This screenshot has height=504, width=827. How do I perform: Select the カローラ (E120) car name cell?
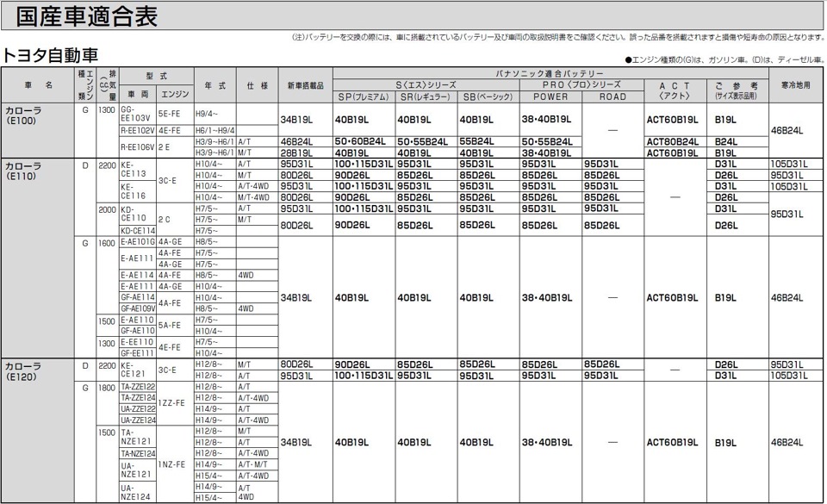(38, 430)
